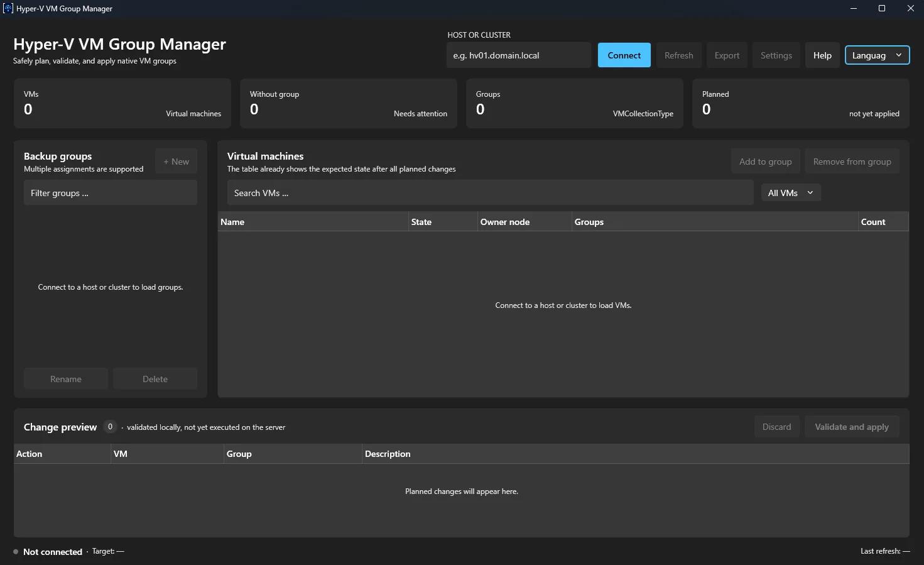Viewport: 924px width, 565px height.
Task: Sort by the Count column header
Action: pos(883,222)
